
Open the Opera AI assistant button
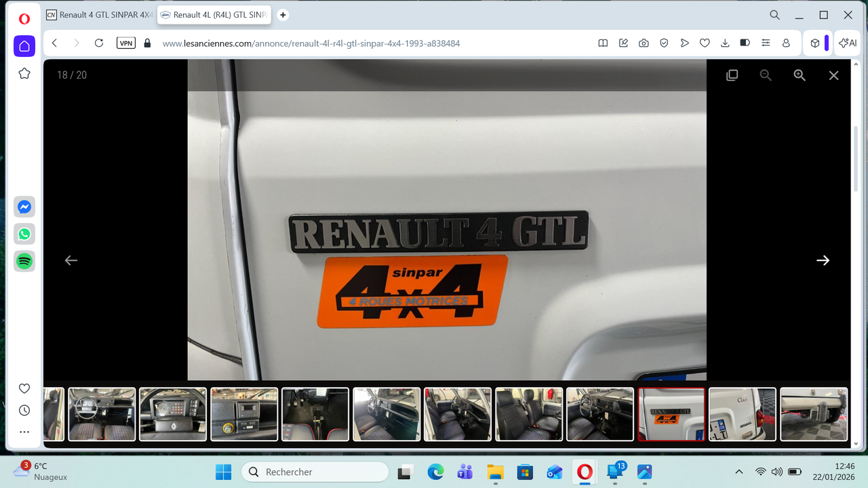tap(848, 43)
